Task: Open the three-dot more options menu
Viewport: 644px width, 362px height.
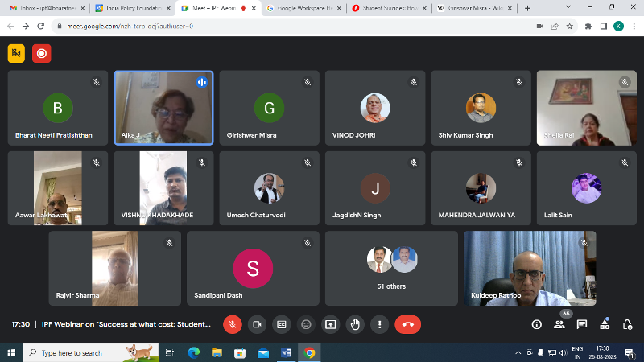Action: tap(379, 324)
